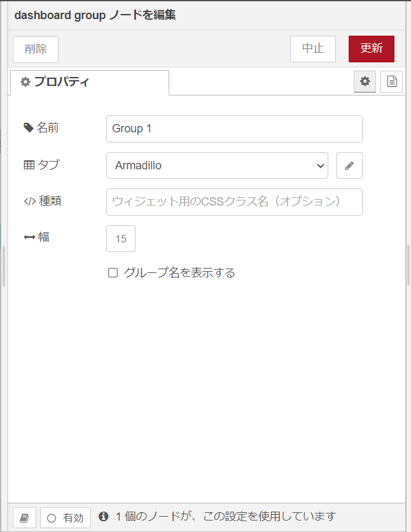Open the node description document icon

392,81
